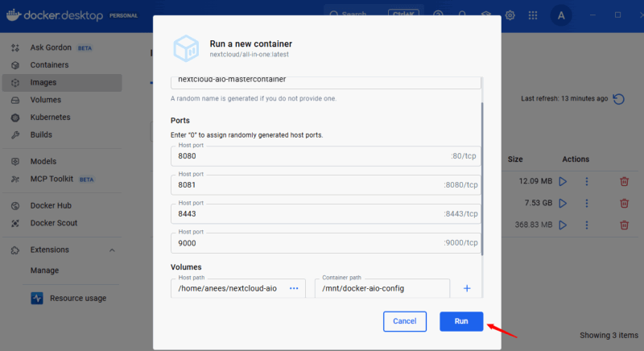Viewport: 644px width, 351px height.
Task: Click the Builds wrench icon
Action: click(15, 134)
